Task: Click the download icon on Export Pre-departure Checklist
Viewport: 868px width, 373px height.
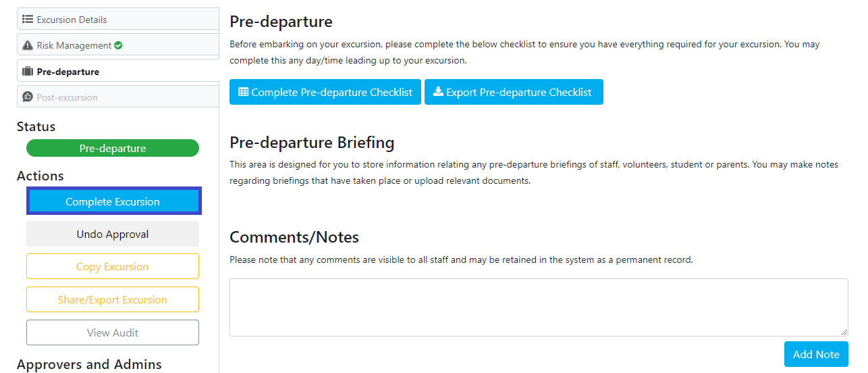Action: (x=438, y=92)
